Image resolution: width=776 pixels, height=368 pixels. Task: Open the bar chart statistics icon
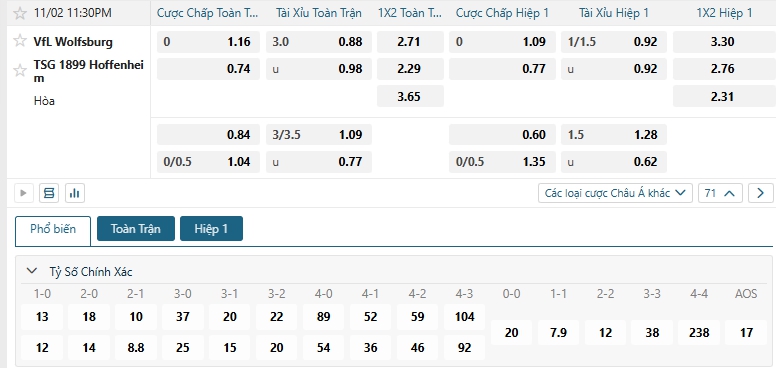pos(75,193)
